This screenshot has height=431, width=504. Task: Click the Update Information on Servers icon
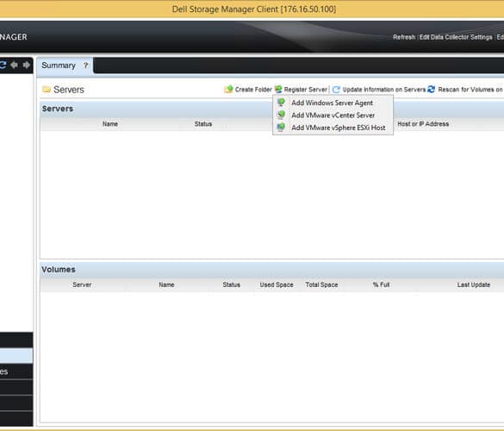click(336, 90)
